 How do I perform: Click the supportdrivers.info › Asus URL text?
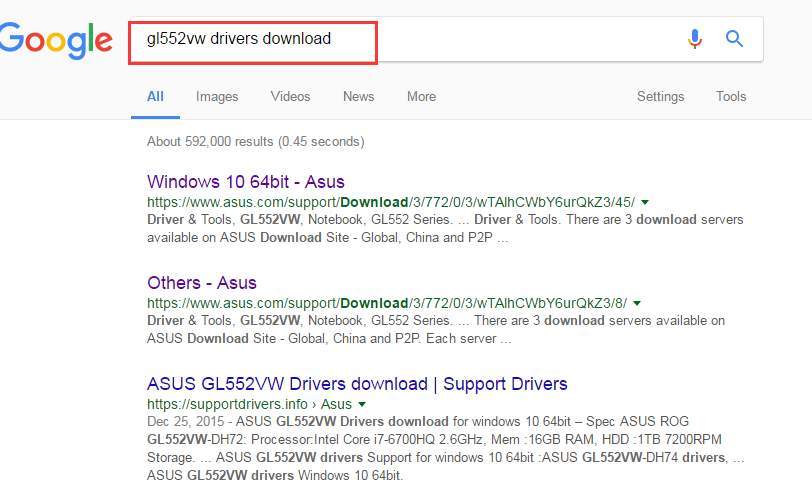(249, 404)
